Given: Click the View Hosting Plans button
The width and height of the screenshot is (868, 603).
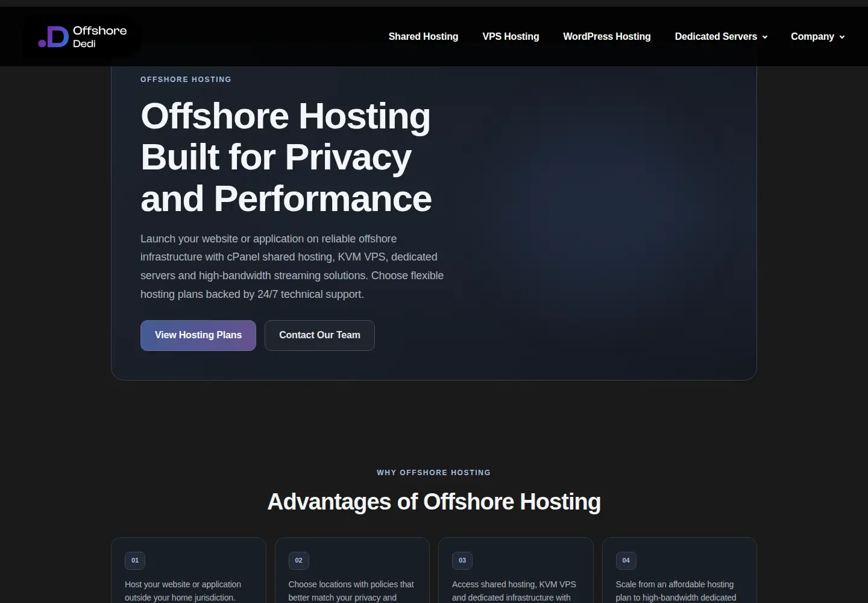Looking at the screenshot, I should (x=198, y=335).
